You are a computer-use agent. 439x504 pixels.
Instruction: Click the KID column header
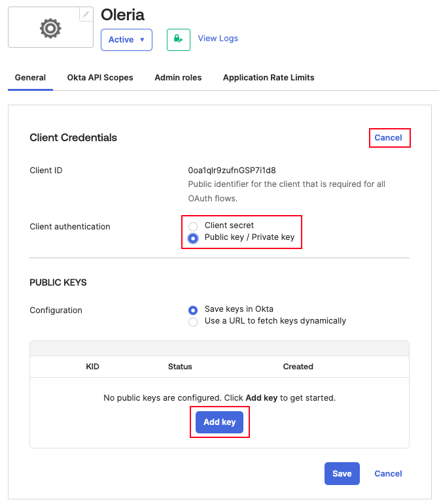(93, 367)
